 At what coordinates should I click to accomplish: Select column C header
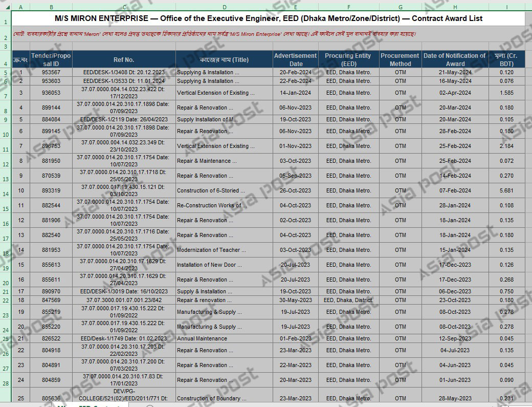click(124, 7)
